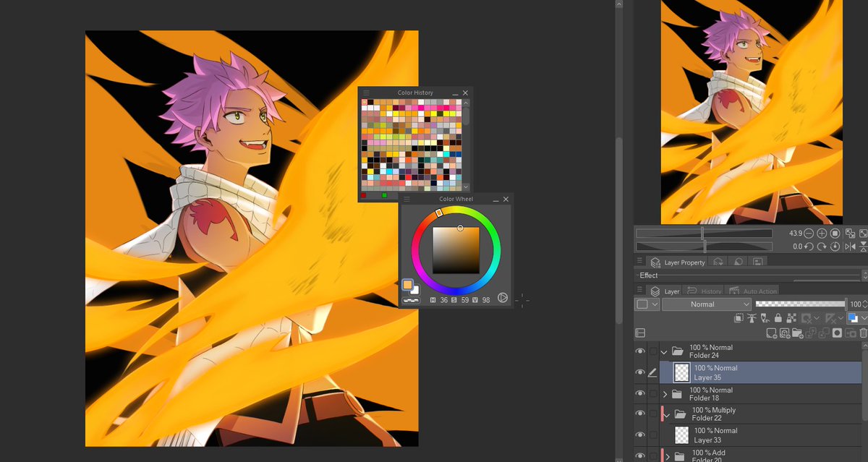Click the white sub color swatch
868x462 pixels.
click(415, 290)
